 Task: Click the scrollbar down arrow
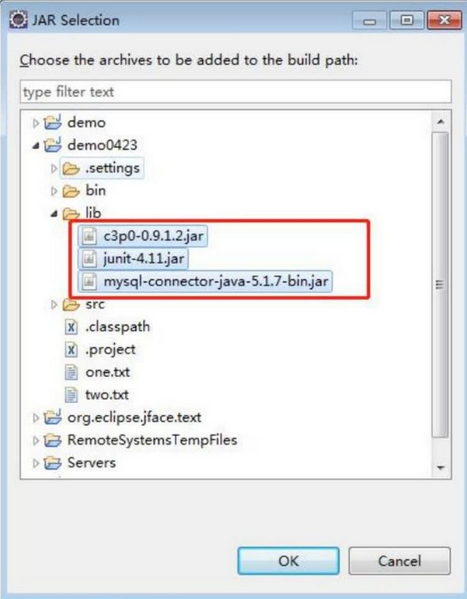(x=441, y=468)
